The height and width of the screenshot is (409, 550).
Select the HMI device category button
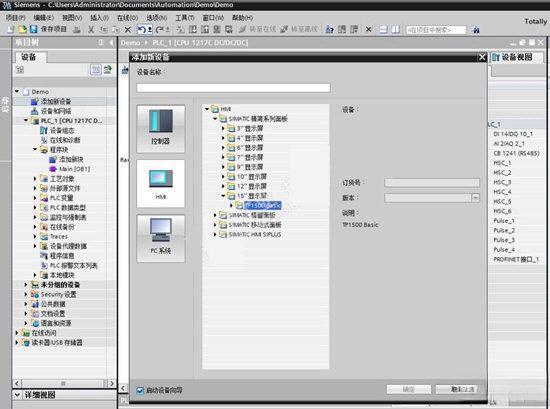click(x=161, y=184)
